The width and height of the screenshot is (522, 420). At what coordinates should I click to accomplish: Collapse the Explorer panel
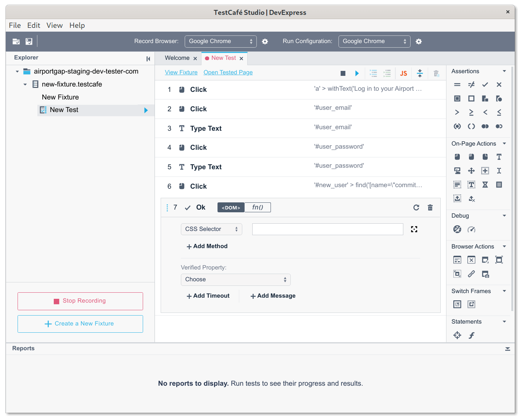(148, 59)
